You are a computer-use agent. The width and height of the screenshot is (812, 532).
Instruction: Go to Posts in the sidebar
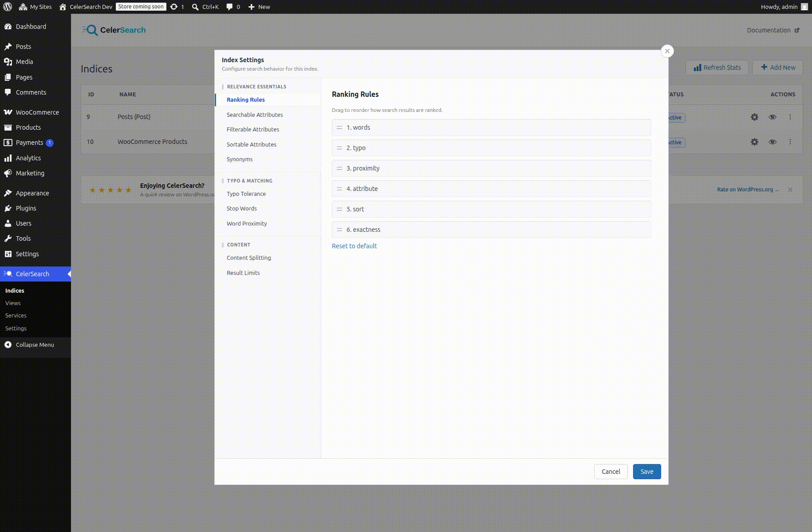(35, 47)
